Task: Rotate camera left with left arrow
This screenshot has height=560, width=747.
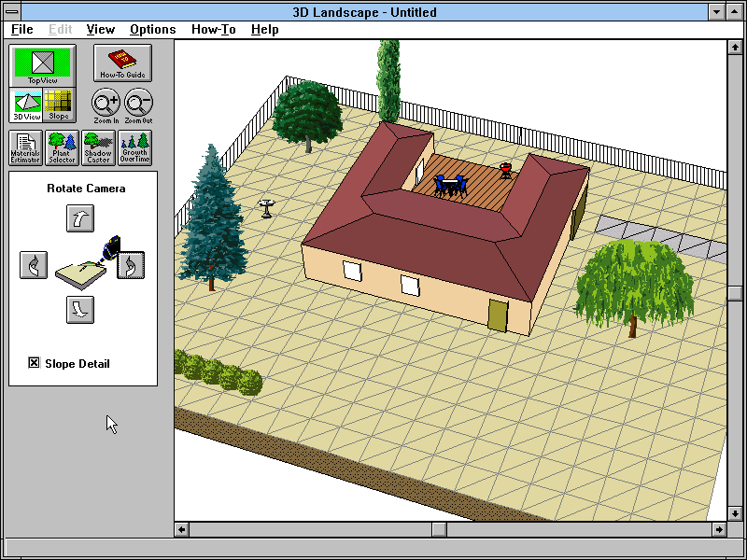Action: [34, 265]
